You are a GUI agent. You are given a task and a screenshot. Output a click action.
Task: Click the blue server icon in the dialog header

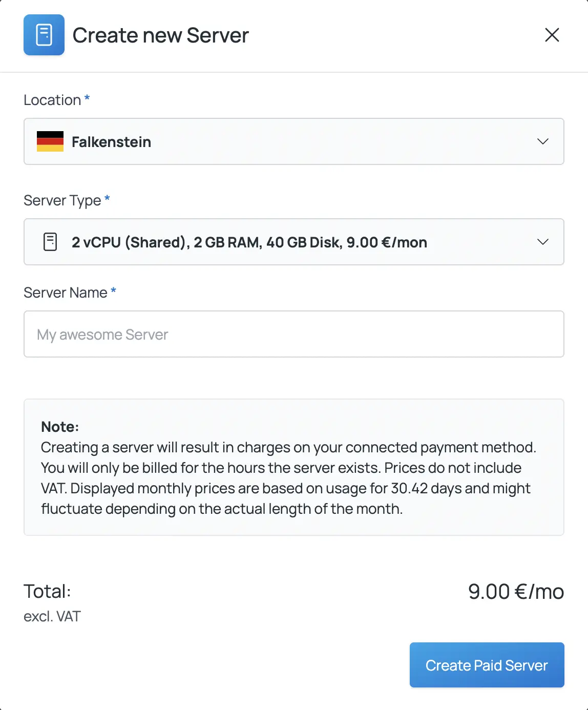pos(44,35)
